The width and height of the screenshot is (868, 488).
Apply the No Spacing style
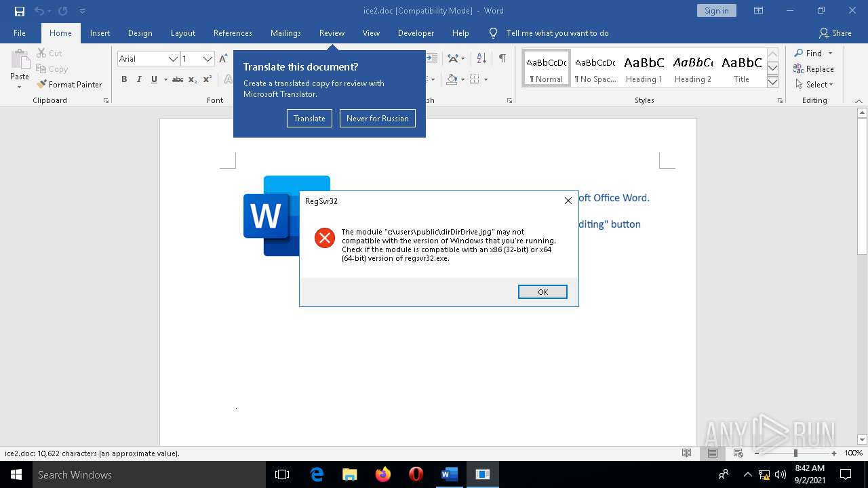[595, 68]
